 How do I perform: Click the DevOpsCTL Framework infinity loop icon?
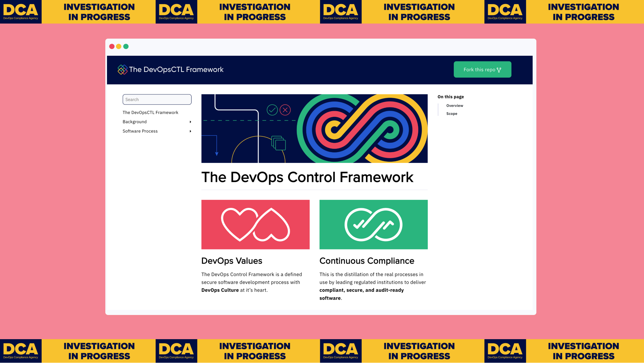coord(122,70)
